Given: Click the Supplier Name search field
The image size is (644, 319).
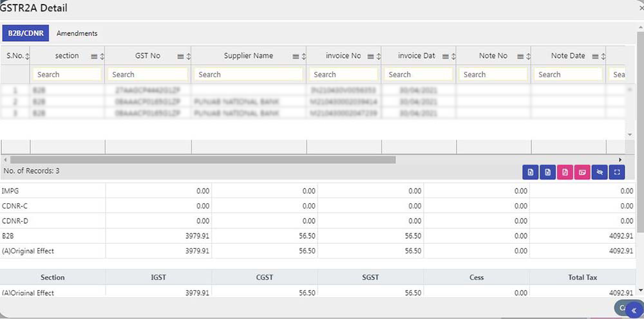Looking at the screenshot, I should coord(249,75).
